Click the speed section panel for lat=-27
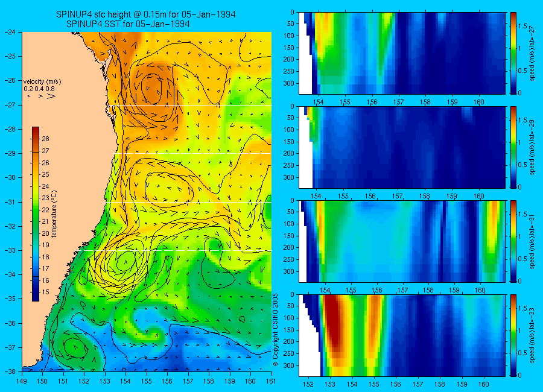The height and width of the screenshot is (392, 543). click(x=402, y=53)
